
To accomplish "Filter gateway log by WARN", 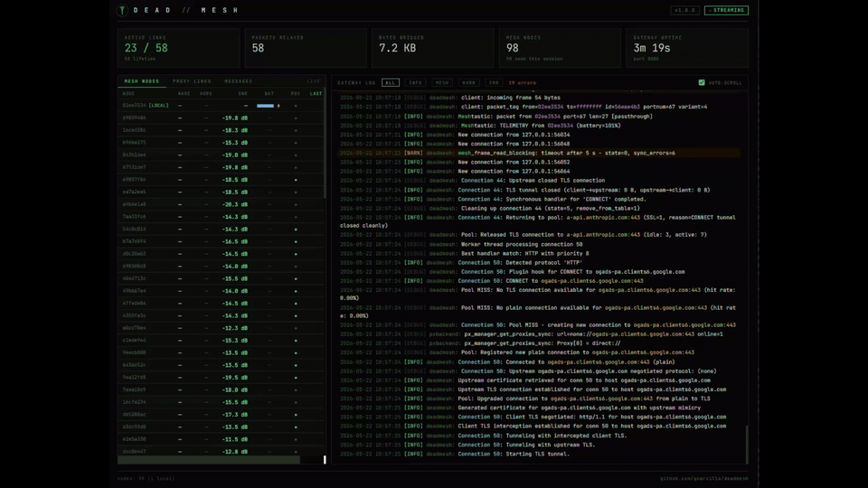I will click(468, 82).
